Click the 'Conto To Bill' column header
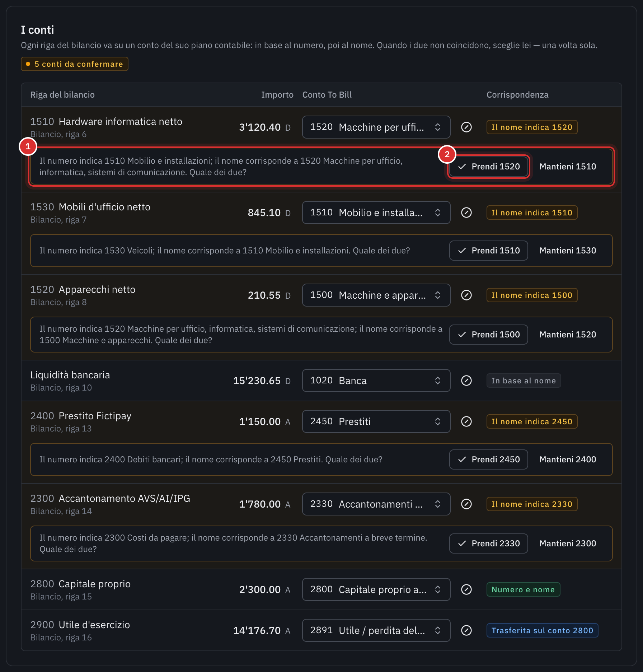The height and width of the screenshot is (672, 643). tap(327, 95)
